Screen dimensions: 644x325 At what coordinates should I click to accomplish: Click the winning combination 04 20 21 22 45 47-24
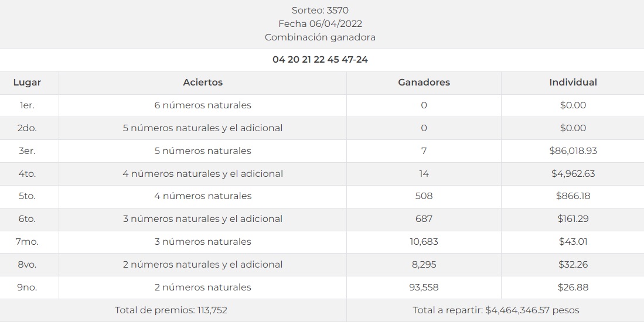320,60
